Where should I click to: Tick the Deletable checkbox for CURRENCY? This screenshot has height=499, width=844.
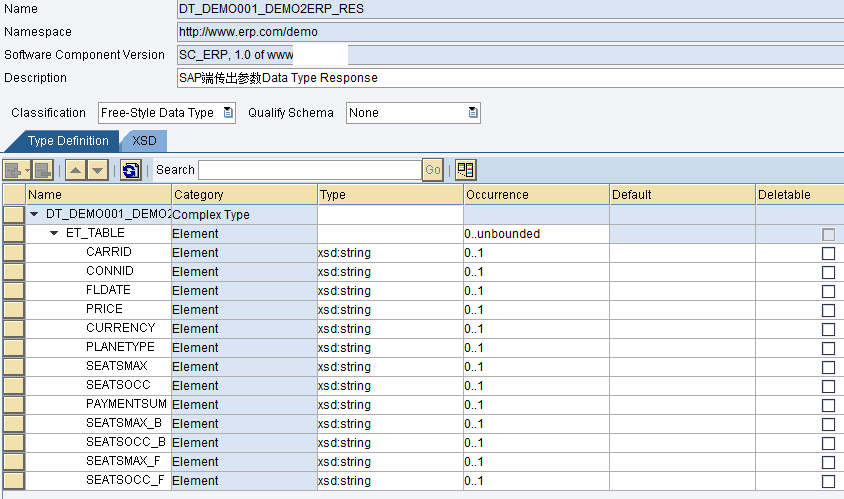tap(828, 330)
